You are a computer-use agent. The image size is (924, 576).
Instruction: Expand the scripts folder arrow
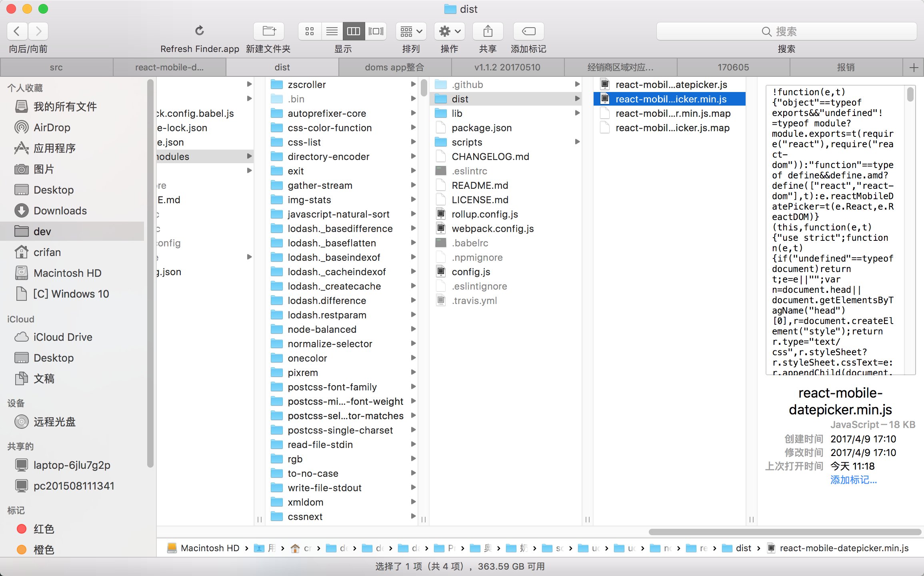(x=577, y=142)
